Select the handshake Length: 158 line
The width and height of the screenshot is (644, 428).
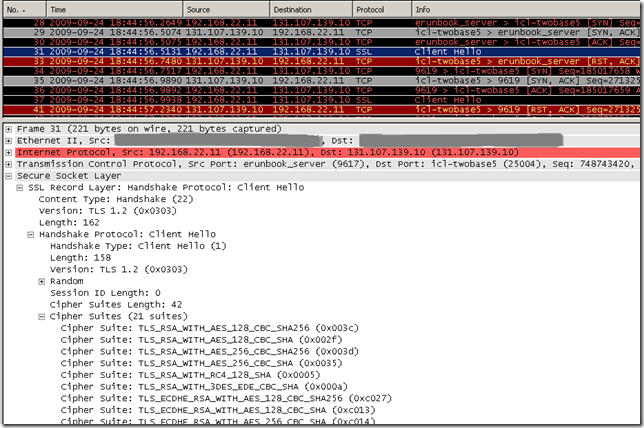(x=80, y=258)
